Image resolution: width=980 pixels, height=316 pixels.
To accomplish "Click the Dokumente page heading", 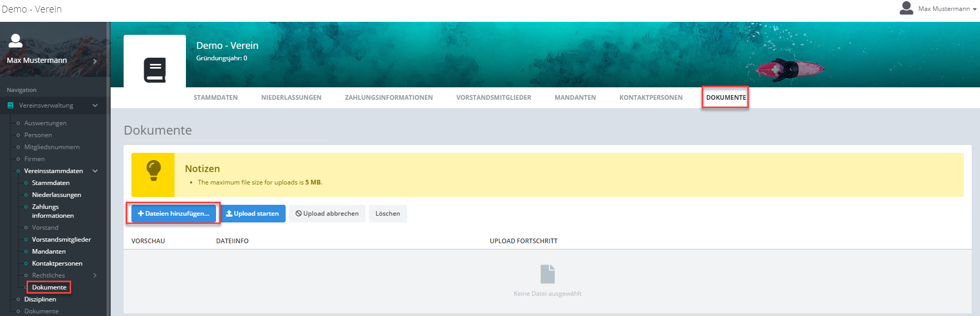I will pos(158,130).
